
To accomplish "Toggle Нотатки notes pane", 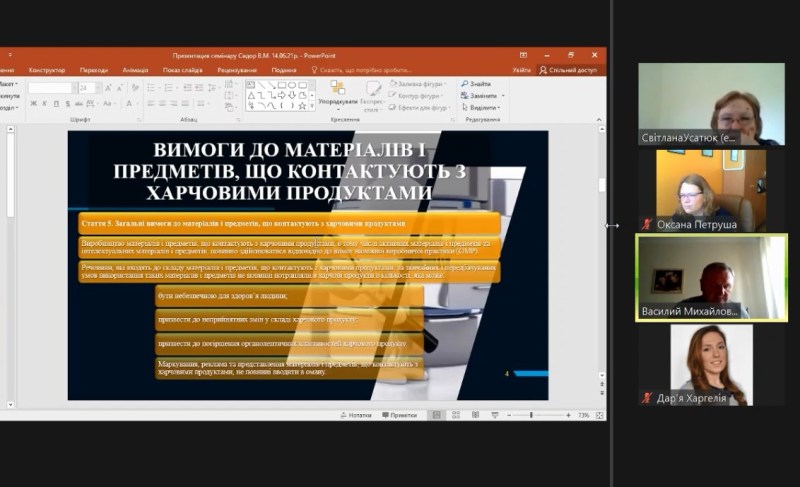I will click(356, 415).
